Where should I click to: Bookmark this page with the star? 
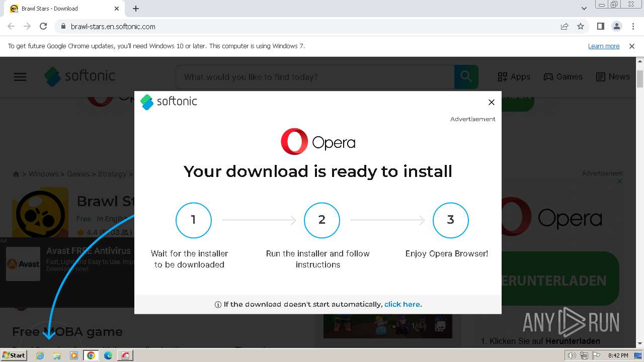pyautogui.click(x=581, y=26)
